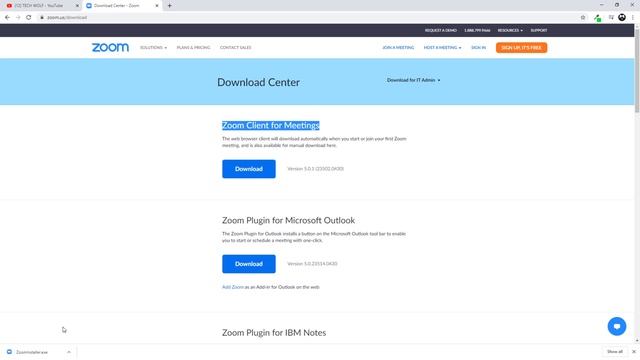The height and width of the screenshot is (360, 640).
Task: Open a new browser tab with plus
Action: click(169, 6)
